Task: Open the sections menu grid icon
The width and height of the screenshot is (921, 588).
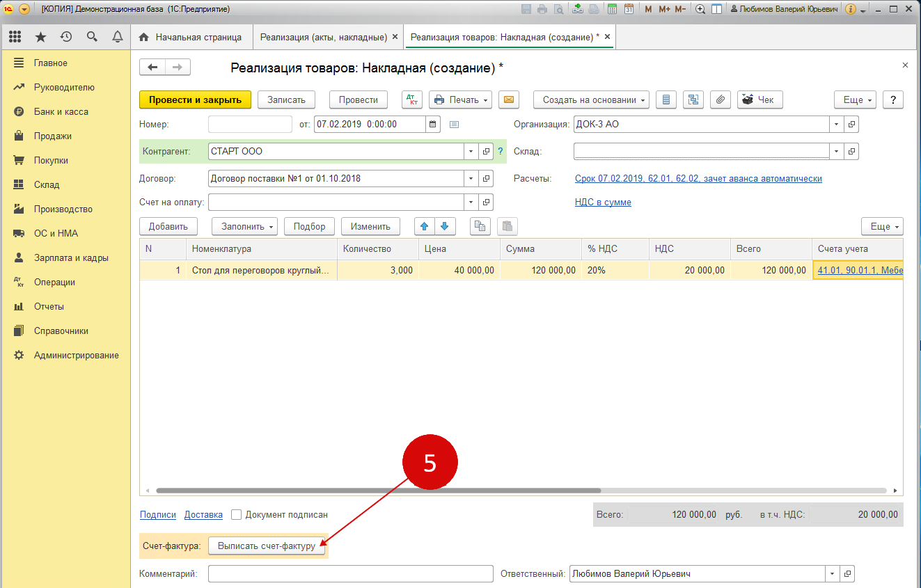Action: point(15,37)
